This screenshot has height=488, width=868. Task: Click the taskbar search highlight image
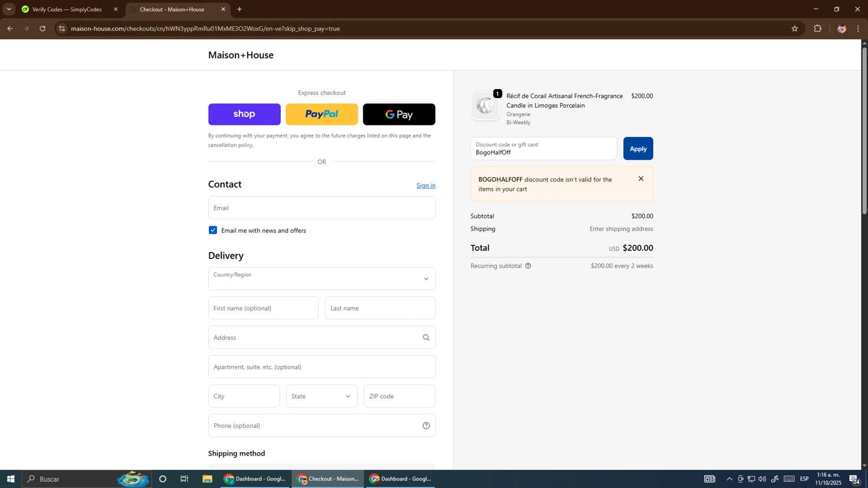[x=133, y=479]
